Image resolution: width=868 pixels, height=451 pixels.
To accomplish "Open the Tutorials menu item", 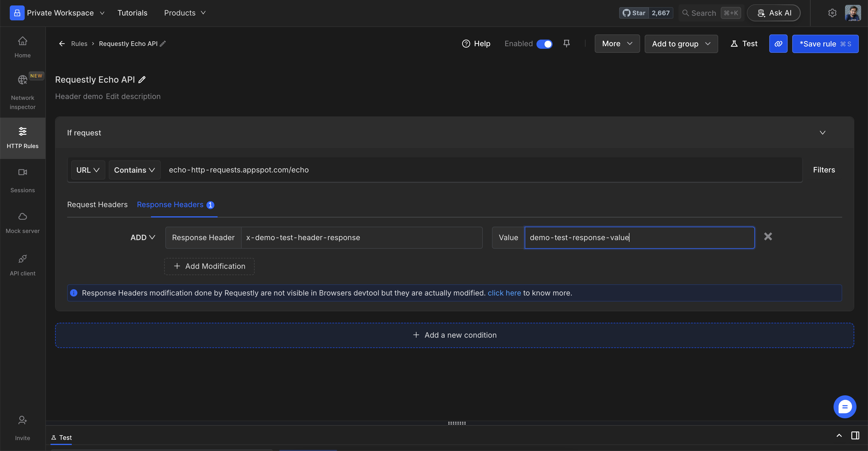I will (x=132, y=13).
